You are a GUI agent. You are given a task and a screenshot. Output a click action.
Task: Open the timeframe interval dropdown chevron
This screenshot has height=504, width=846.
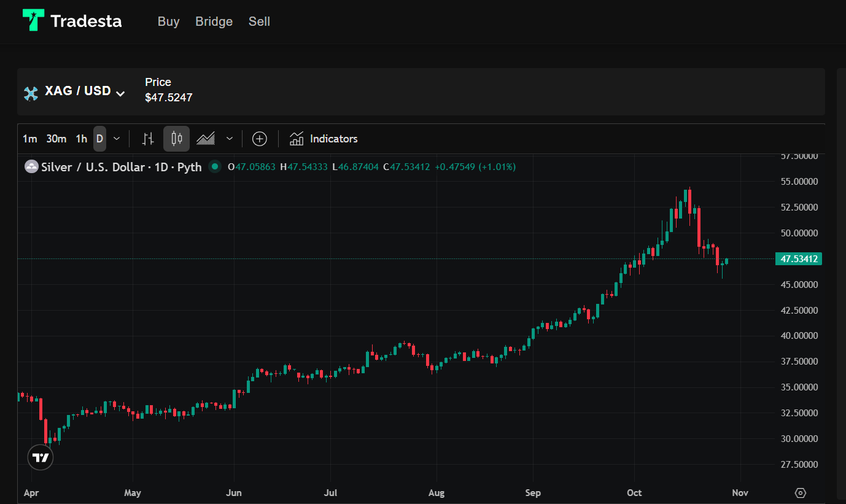117,139
